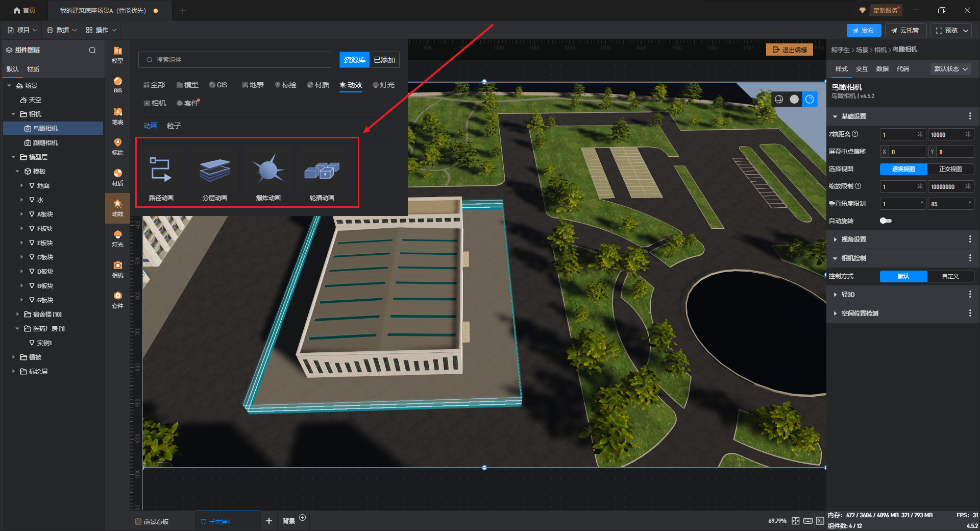The height and width of the screenshot is (531, 980).
Task: Open the 套件 sidebar category
Action: pos(117,300)
